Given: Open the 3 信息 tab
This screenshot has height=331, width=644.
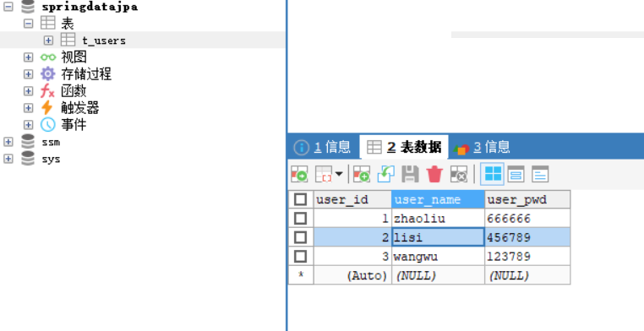Looking at the screenshot, I should click(x=482, y=147).
